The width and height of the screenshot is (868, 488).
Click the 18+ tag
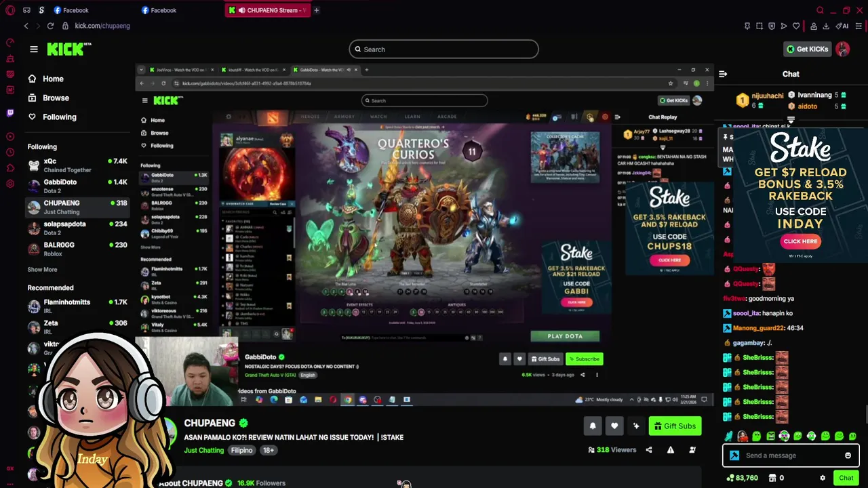(x=268, y=450)
